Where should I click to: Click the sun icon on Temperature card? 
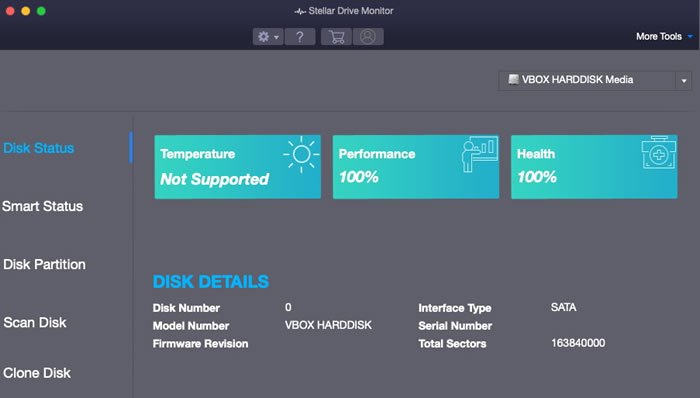point(301,154)
